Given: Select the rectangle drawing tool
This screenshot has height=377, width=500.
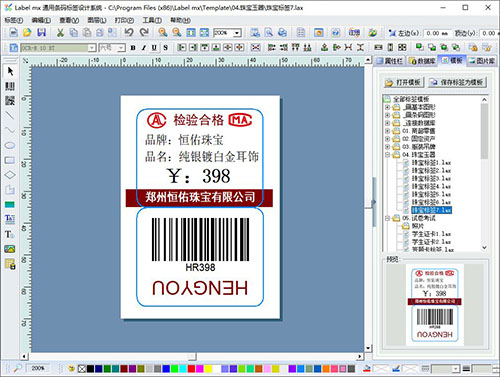Looking at the screenshot, I should [10, 160].
